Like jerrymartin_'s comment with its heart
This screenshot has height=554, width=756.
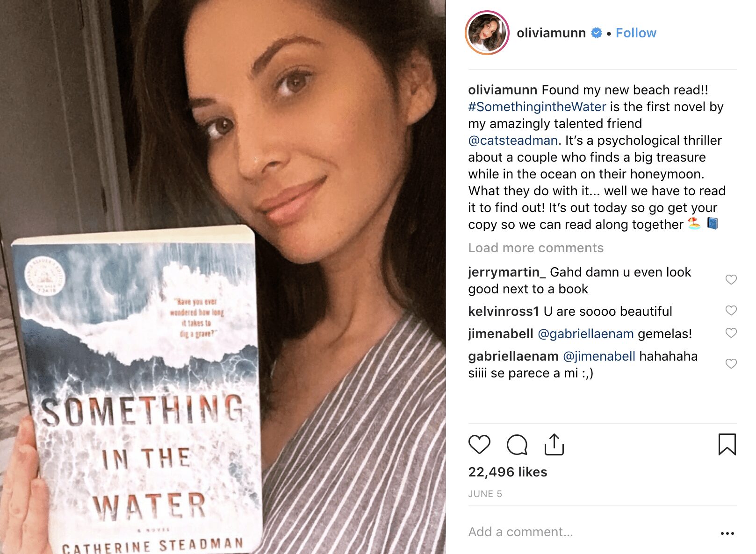pyautogui.click(x=731, y=279)
